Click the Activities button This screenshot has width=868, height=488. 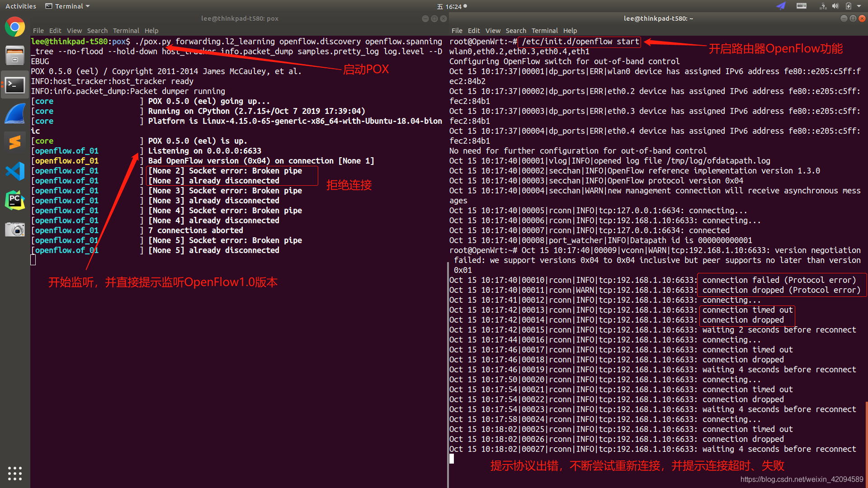pos(20,6)
